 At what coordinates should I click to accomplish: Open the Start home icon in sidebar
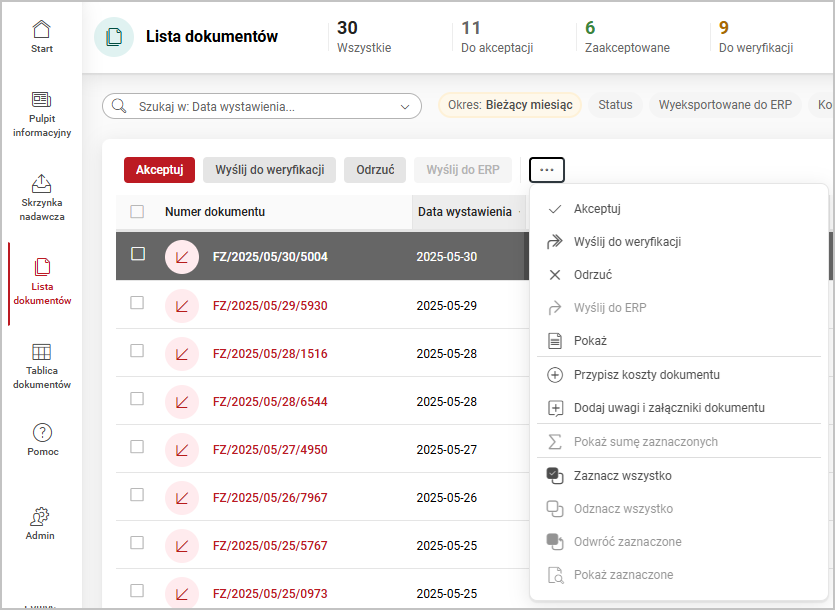tap(42, 30)
